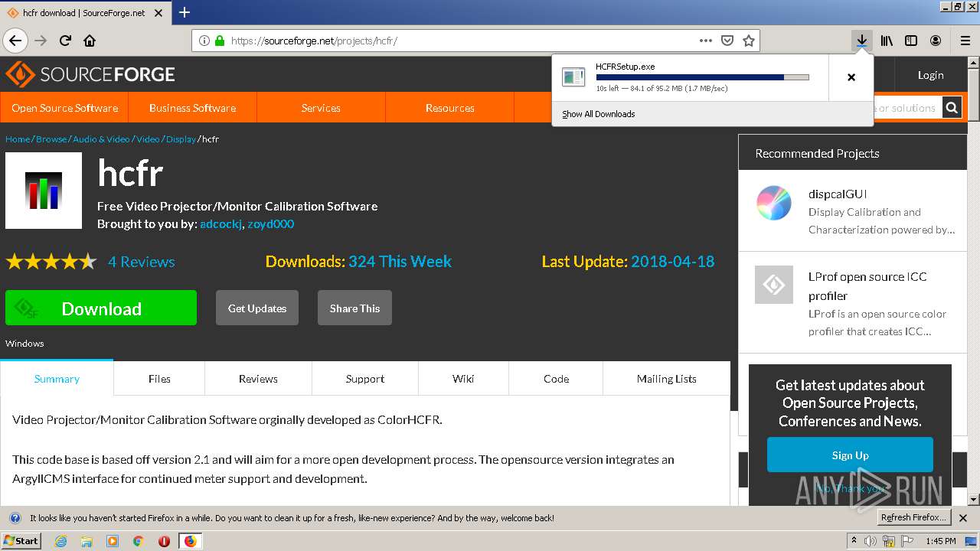Open the Resources menu
The width and height of the screenshot is (980, 551).
pos(449,108)
